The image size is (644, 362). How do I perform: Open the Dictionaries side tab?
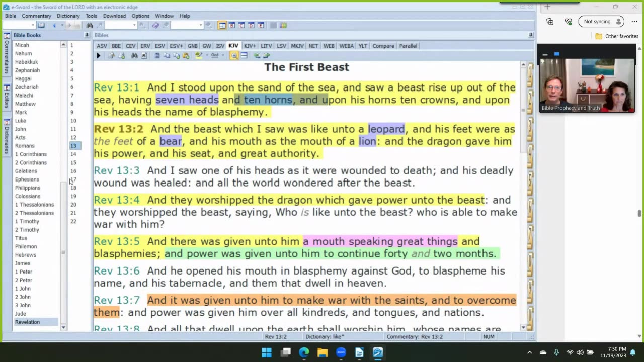[7, 136]
